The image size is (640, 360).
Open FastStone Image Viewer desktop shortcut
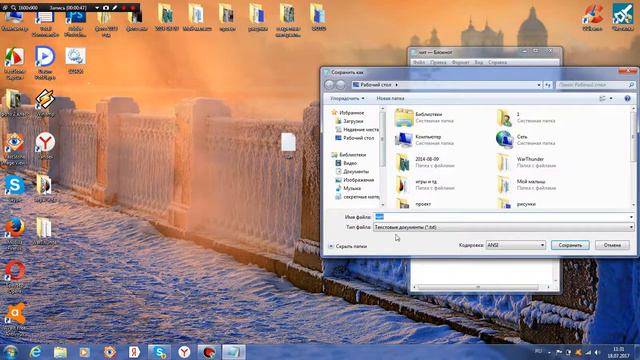point(14,149)
